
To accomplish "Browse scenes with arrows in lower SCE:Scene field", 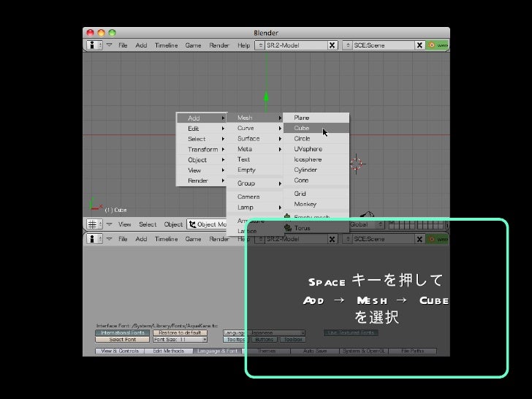I will point(348,239).
